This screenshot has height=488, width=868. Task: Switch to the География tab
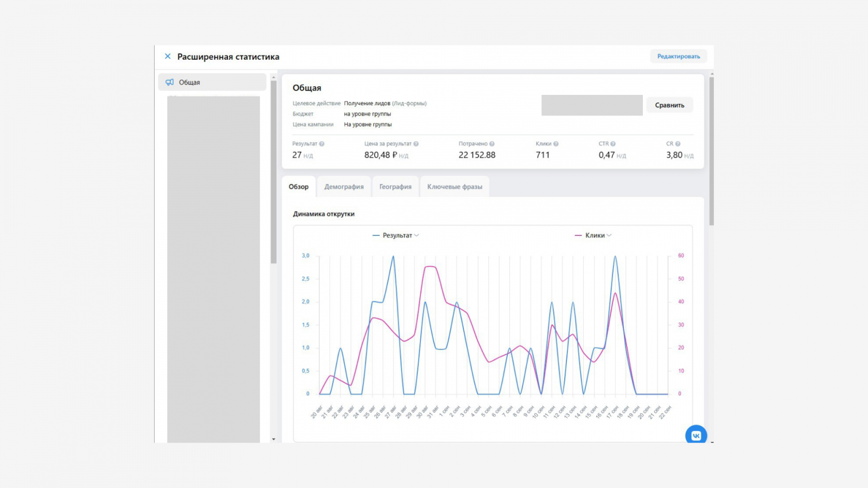395,187
